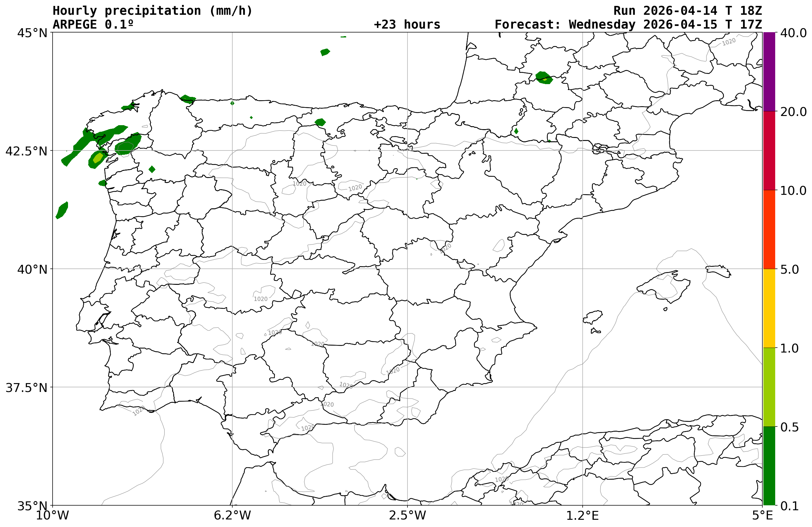Click the purple 20–40 colorbar segment
This screenshot has width=812, height=527.
[x=769, y=72]
